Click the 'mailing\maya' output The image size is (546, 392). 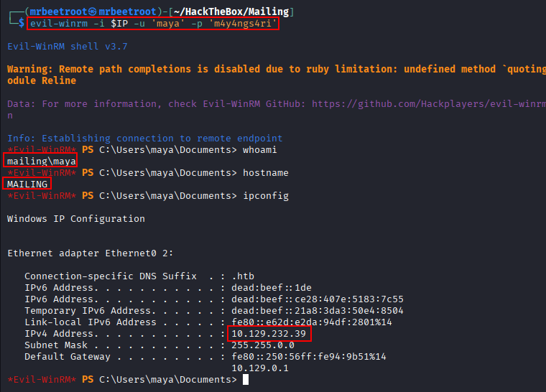42,162
